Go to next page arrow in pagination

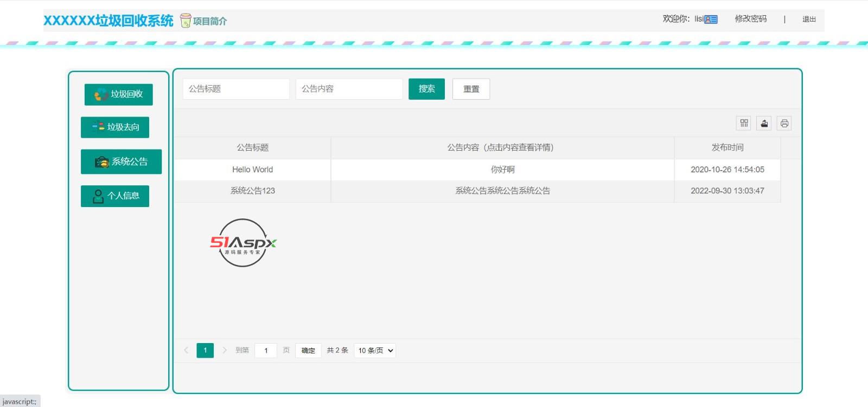click(x=224, y=350)
